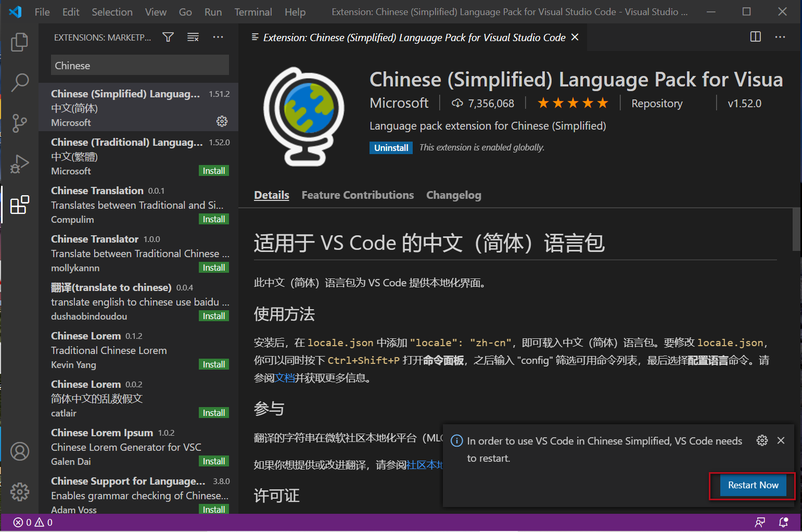Install Chinese Translation by Compulim

click(214, 219)
